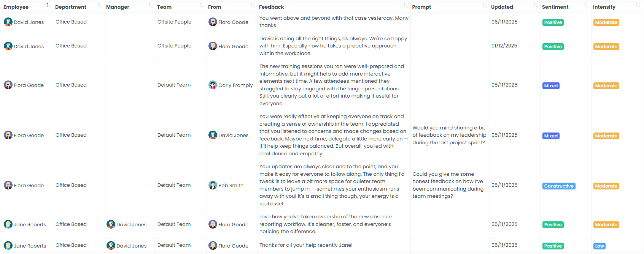Viewport: 644px width, 254px height.
Task: Click David Jones's avatar in the Manager column
Action: point(111,224)
